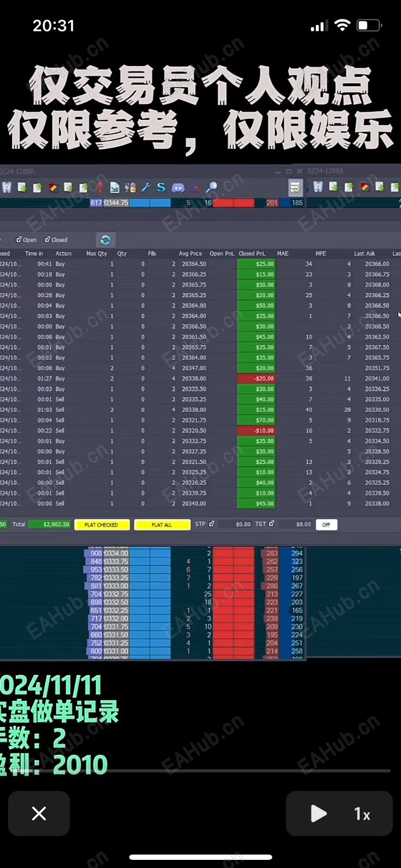Open the document report toolbar icon

tap(114, 188)
